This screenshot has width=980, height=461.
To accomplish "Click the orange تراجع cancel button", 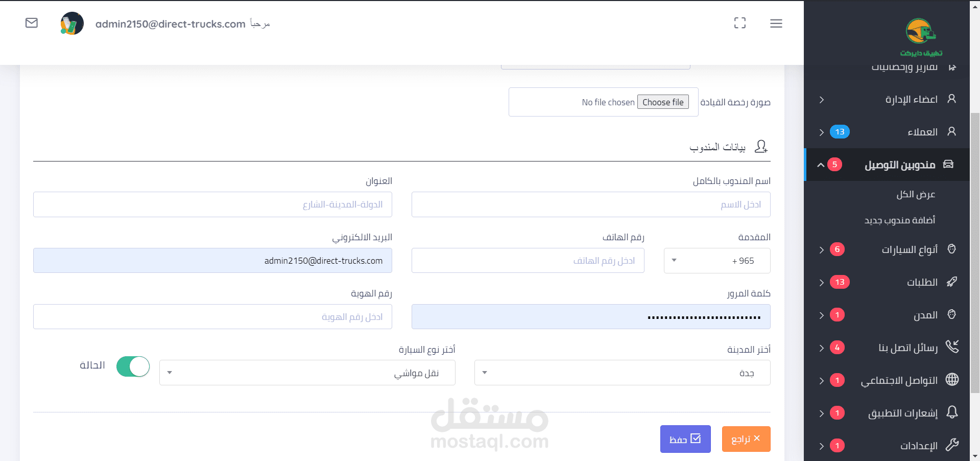I will (746, 439).
